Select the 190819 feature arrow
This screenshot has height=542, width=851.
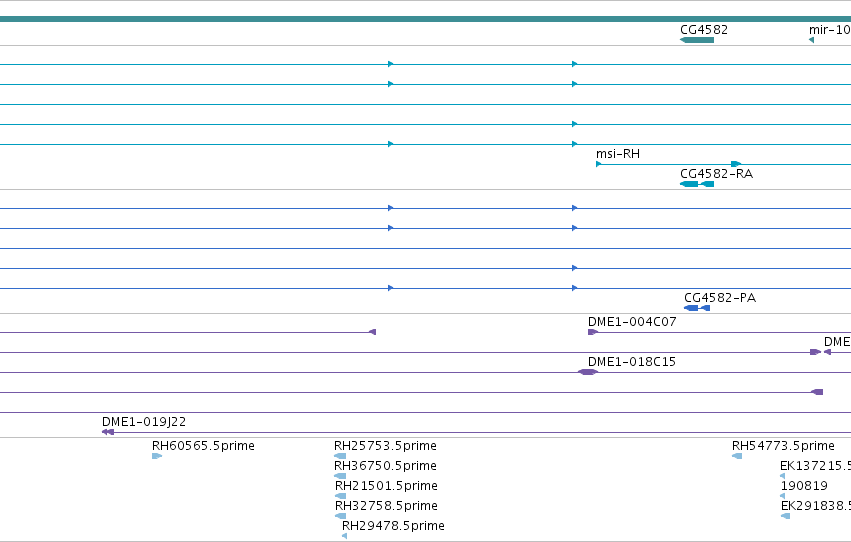coord(783,496)
